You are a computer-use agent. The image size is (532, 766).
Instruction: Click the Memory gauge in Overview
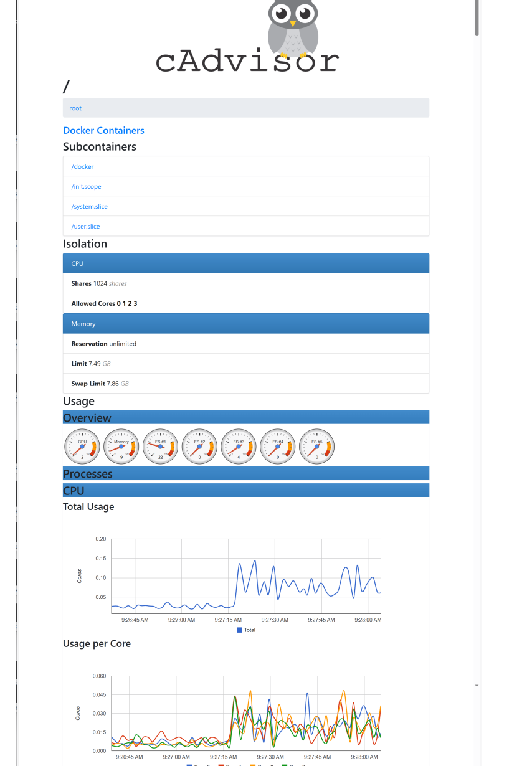pyautogui.click(x=121, y=447)
